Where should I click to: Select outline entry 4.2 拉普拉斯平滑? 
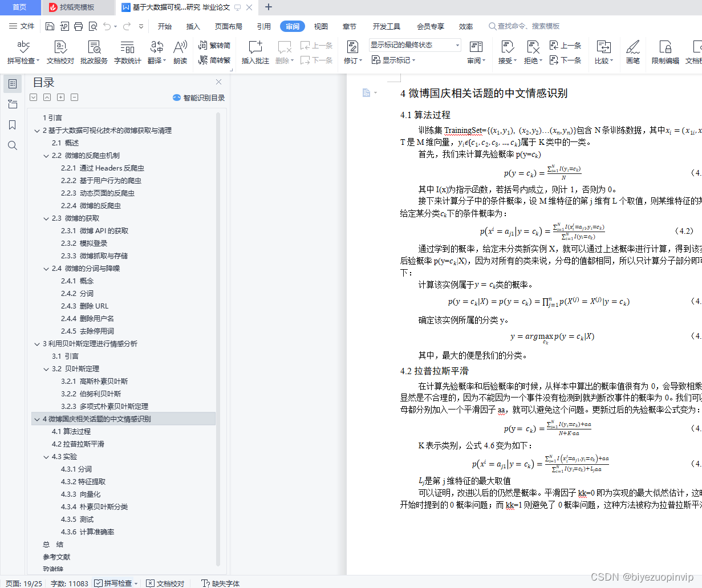[x=79, y=444]
